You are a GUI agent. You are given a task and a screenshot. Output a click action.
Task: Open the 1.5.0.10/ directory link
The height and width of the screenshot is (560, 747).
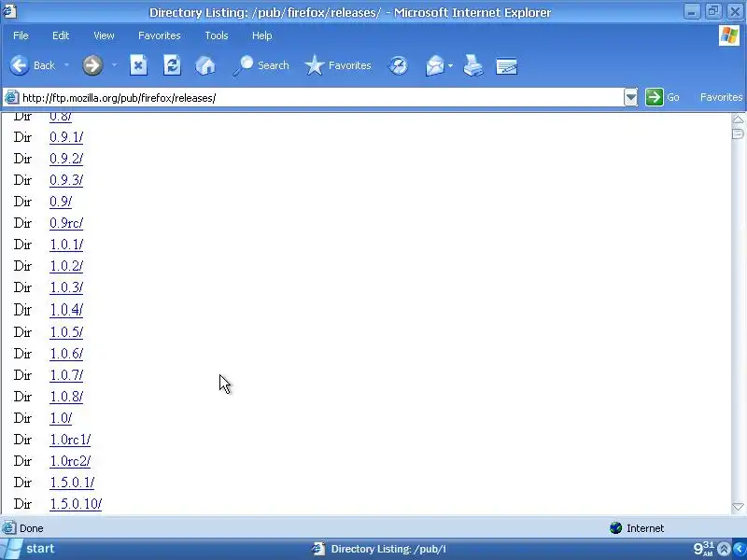click(76, 503)
